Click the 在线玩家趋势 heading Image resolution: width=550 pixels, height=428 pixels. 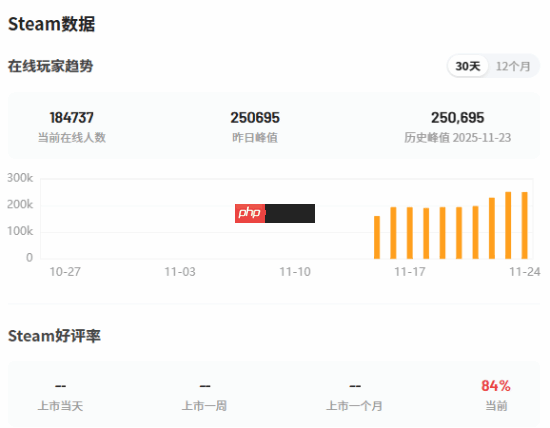tap(51, 66)
